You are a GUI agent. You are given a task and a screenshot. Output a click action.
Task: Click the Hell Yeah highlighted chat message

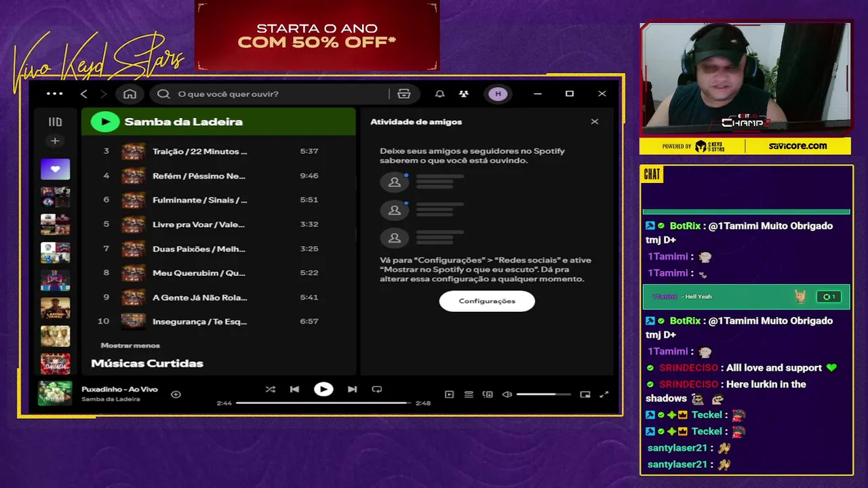pos(746,297)
